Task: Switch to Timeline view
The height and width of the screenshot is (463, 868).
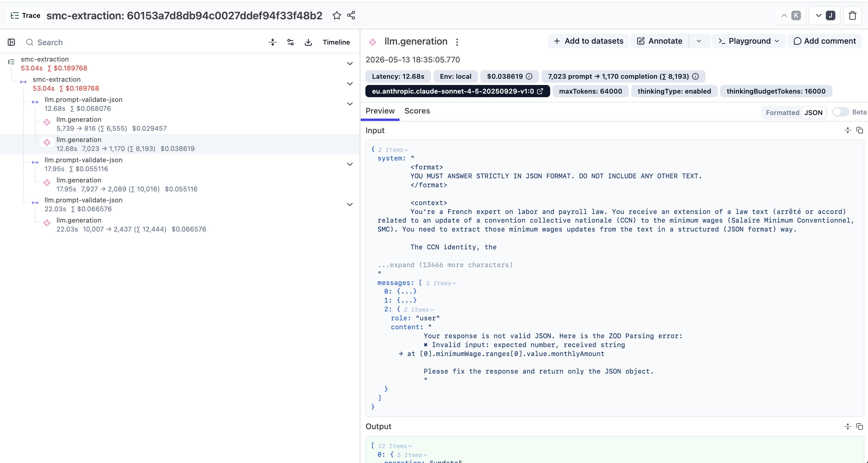Action: pyautogui.click(x=336, y=42)
